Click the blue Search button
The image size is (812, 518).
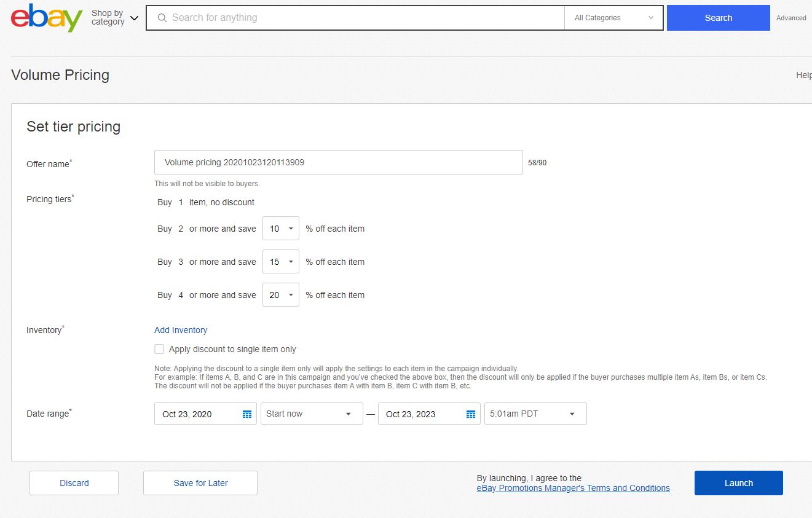click(719, 18)
